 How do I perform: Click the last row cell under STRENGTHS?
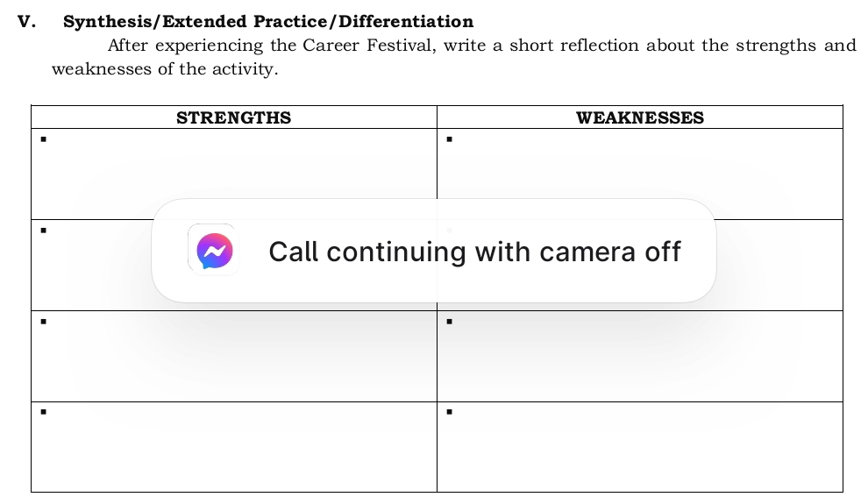pyautogui.click(x=233, y=447)
